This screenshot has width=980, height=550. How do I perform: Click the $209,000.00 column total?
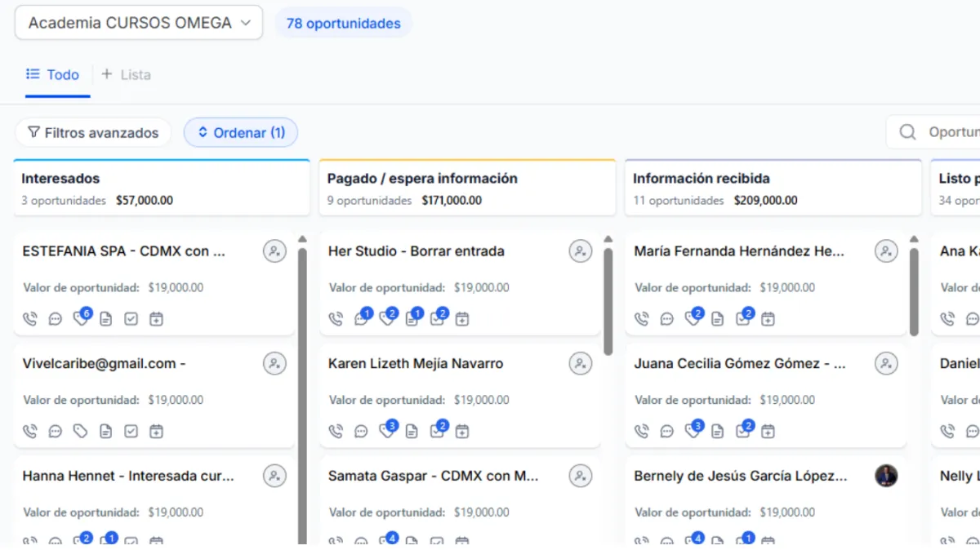766,201
